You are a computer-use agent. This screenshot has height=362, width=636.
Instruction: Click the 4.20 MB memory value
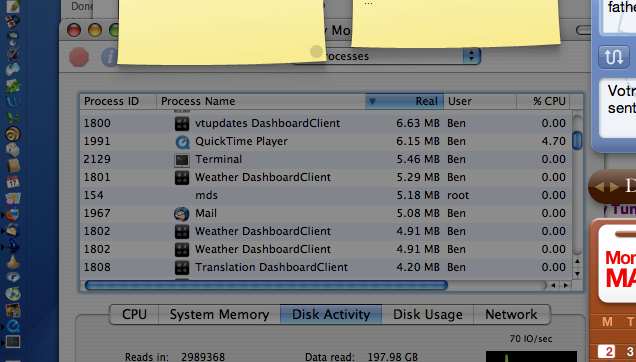point(418,267)
